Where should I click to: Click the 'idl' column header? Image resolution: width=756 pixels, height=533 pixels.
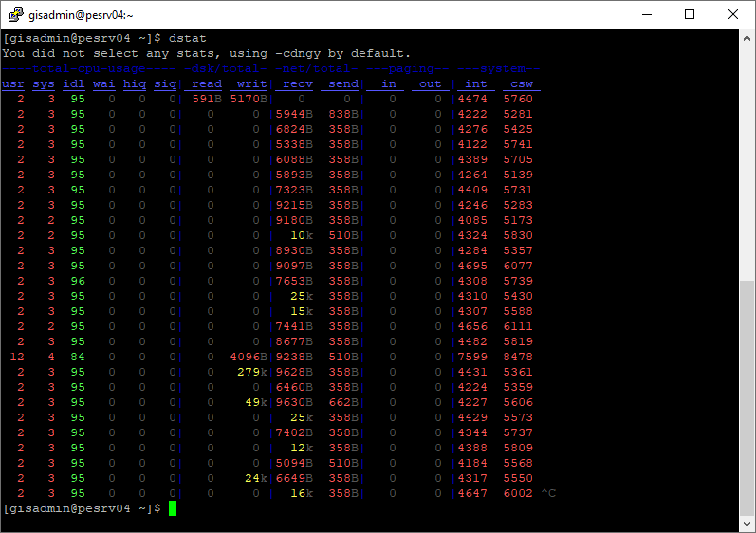(x=74, y=83)
